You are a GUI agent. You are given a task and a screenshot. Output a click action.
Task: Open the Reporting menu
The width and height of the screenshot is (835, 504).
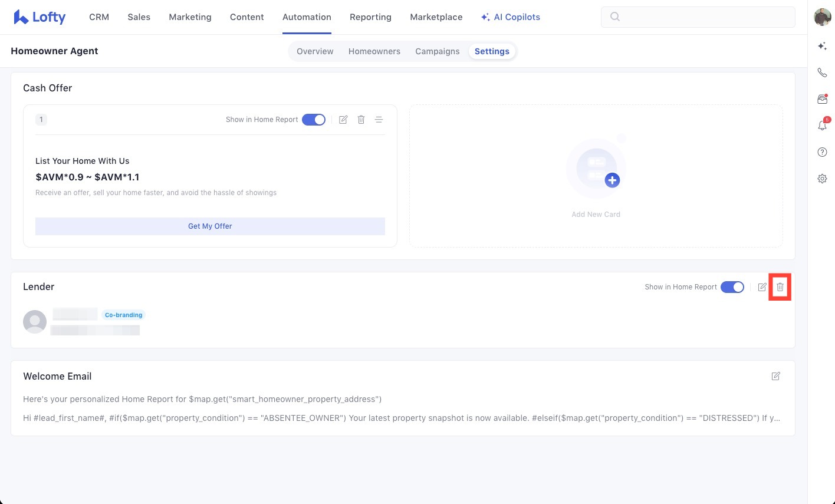tap(370, 17)
